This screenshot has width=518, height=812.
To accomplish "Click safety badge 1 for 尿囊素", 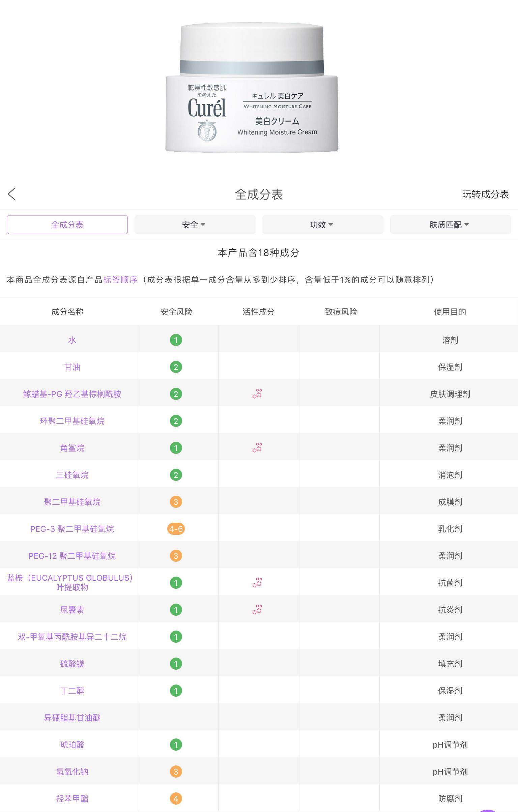I will (176, 610).
